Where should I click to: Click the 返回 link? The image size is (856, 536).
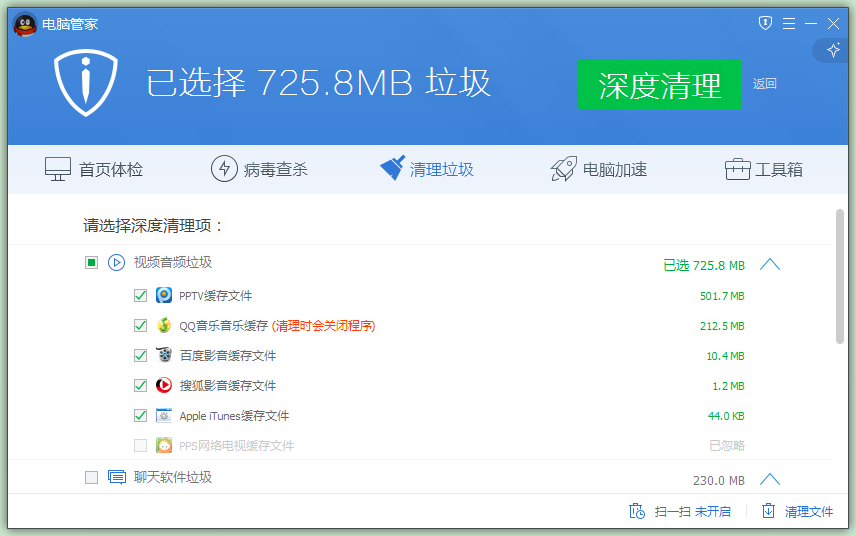tap(765, 84)
